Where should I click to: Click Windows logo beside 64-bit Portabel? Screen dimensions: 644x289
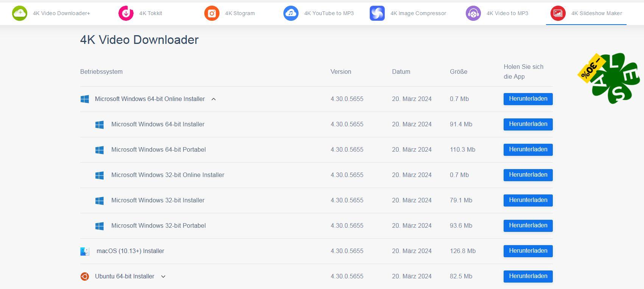[100, 150]
